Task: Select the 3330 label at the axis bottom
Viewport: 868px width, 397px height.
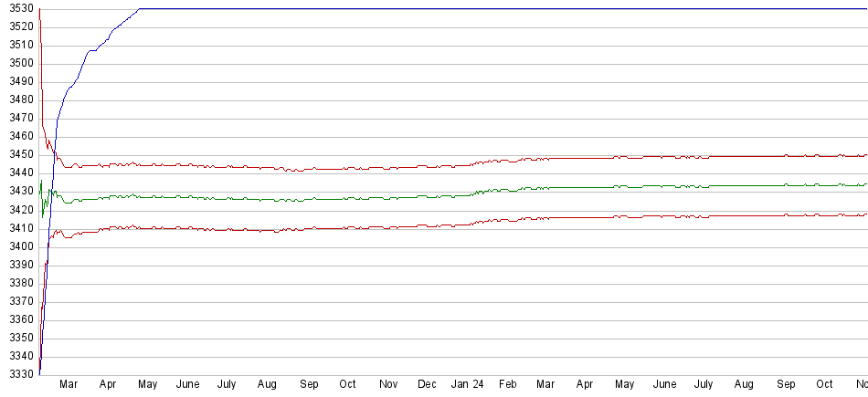Action: point(18,375)
